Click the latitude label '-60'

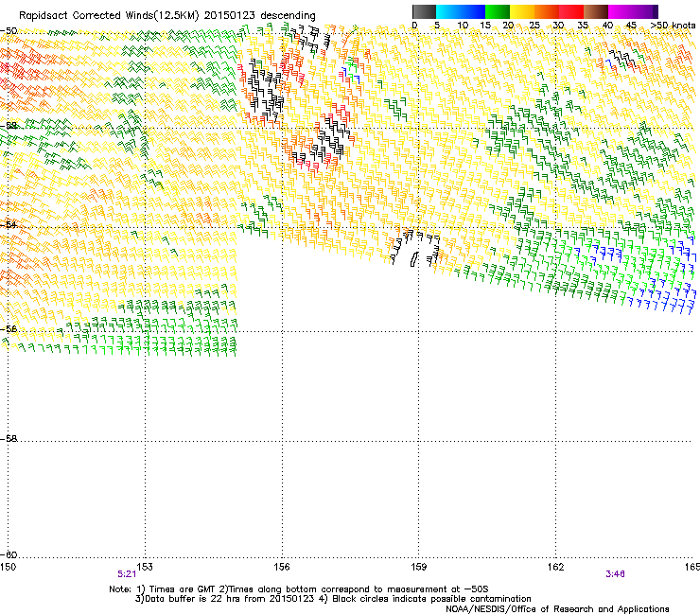pyautogui.click(x=9, y=554)
